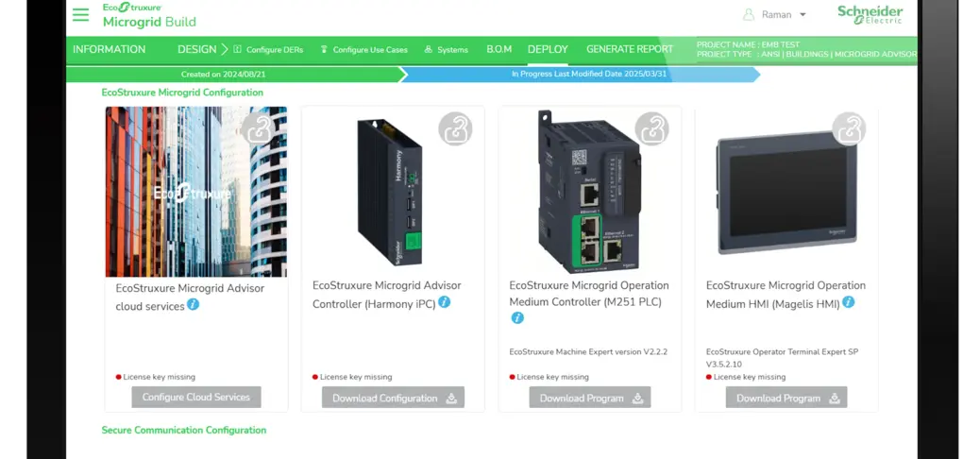The width and height of the screenshot is (980, 459).
Task: Click the Raman username
Action: pos(776,14)
